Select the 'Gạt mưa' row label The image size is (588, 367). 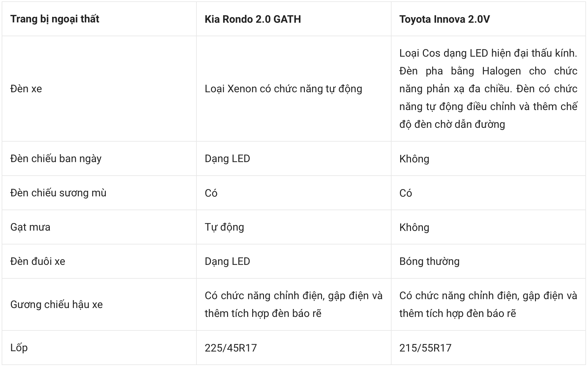30,227
